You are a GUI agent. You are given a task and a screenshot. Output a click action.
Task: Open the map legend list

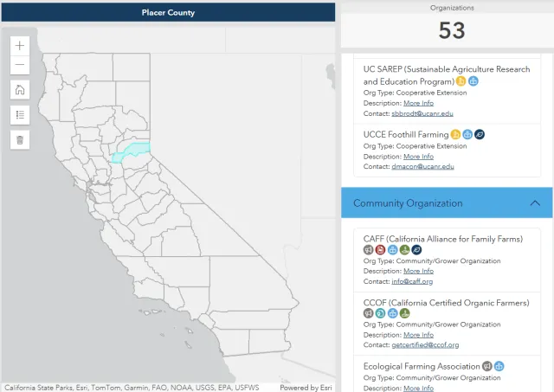click(x=21, y=114)
